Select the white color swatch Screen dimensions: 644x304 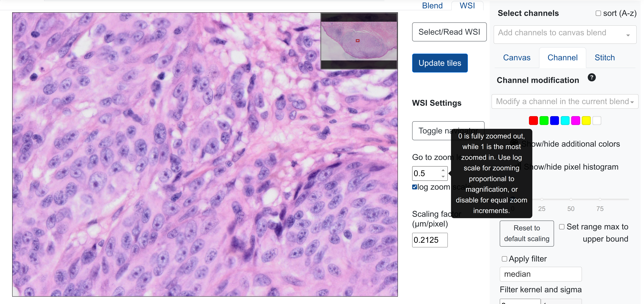597,120
